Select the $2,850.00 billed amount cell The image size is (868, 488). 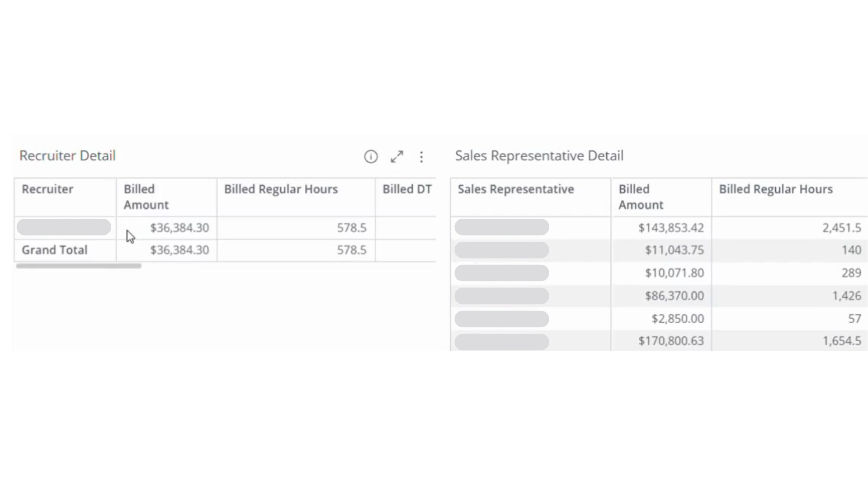pos(677,319)
